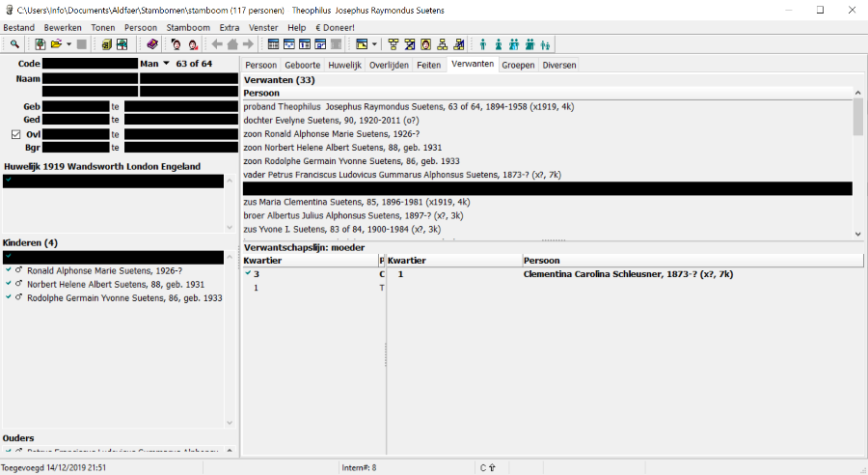This screenshot has width=868, height=475.
Task: Click the open folder toolbar icon
Action: tap(56, 44)
